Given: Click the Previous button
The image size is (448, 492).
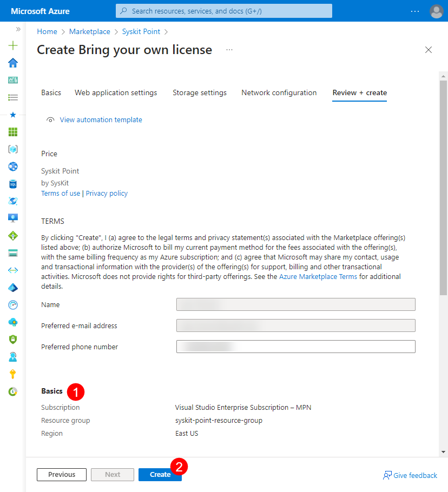Looking at the screenshot, I should [61, 474].
